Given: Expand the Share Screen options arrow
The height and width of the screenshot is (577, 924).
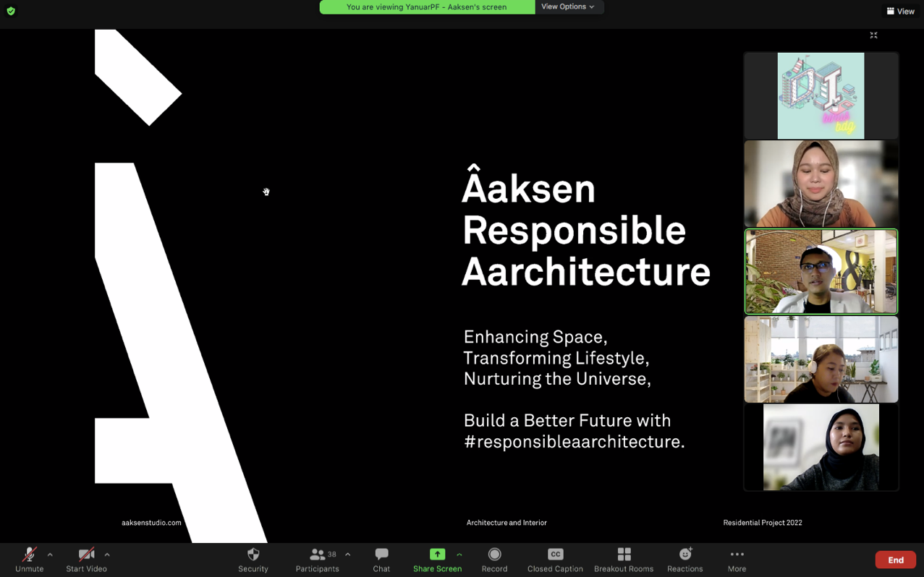Looking at the screenshot, I should click(459, 555).
